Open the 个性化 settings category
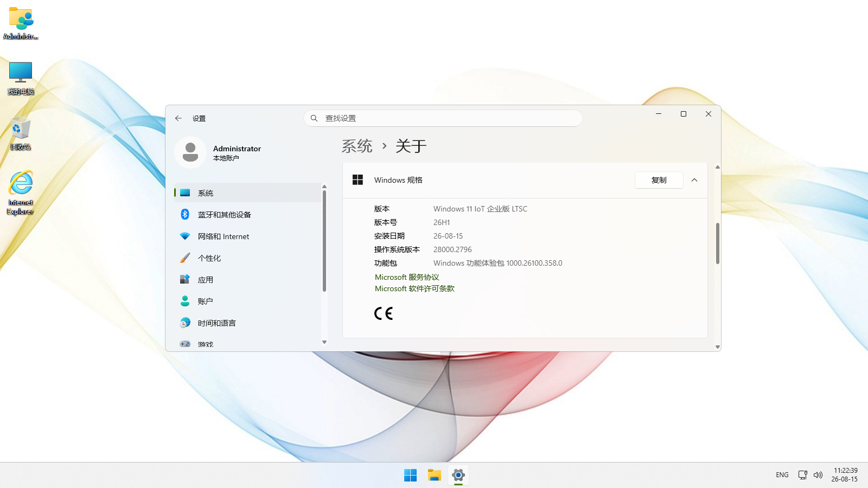 pyautogui.click(x=248, y=258)
